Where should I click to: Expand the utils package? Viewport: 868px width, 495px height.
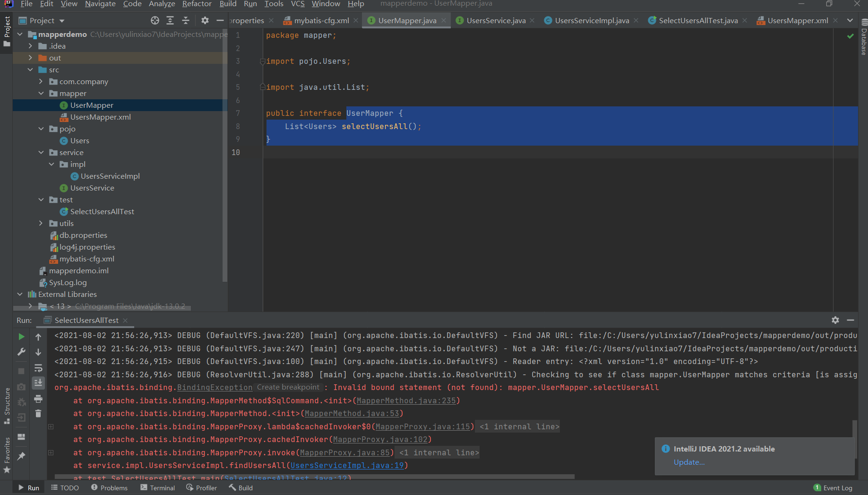(41, 223)
